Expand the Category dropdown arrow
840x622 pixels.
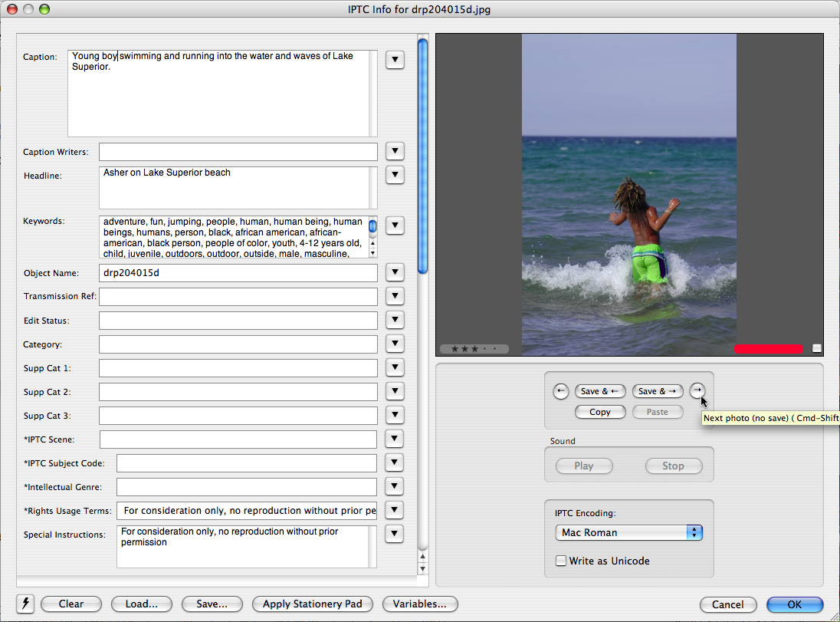[x=395, y=344]
